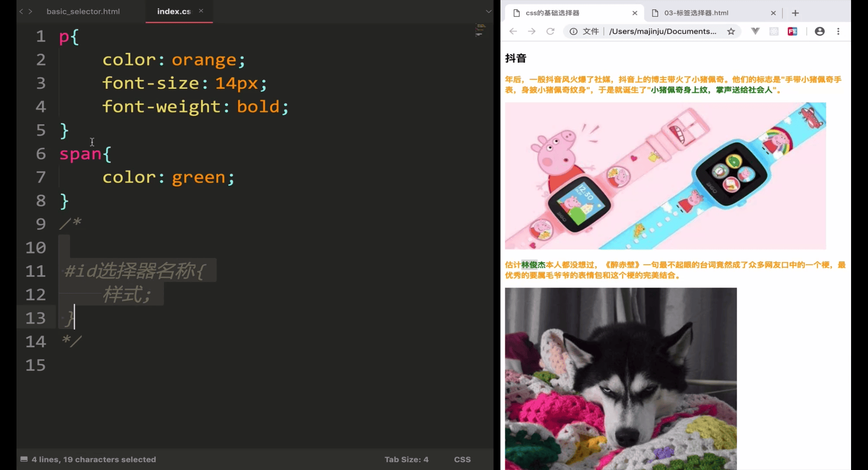Screen dimensions: 868x470
Task: Click line number 1 in gutter
Action: (41, 36)
